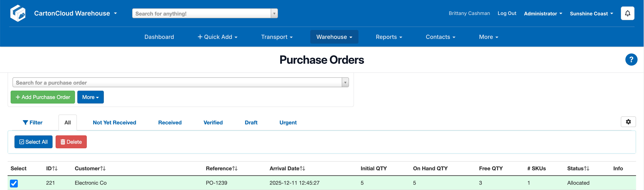Open the blue help question mark
The image size is (644, 190).
coord(631,60)
